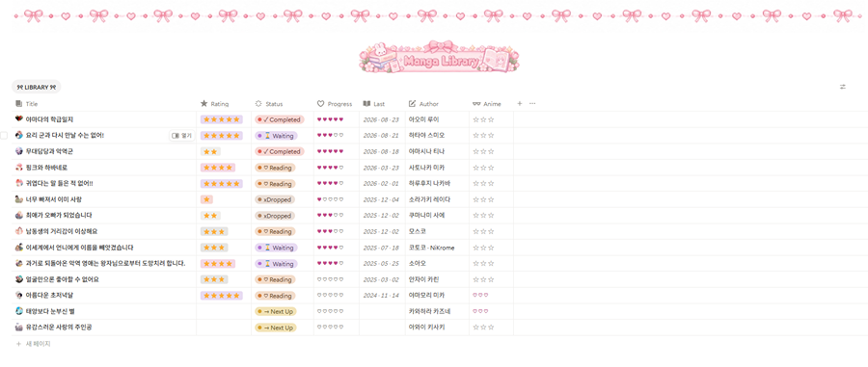Open the three-dots column options menu
868x367 pixels.
tap(532, 103)
